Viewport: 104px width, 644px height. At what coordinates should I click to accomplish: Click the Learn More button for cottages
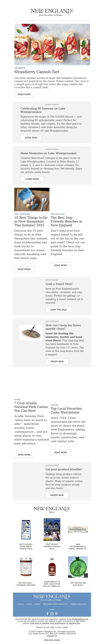32,179
